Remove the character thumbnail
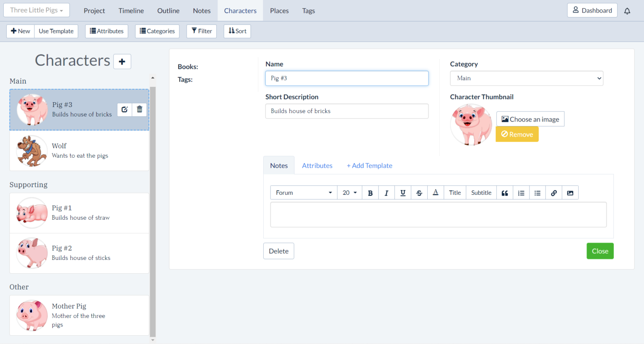Image resolution: width=644 pixels, height=344 pixels. point(517,134)
